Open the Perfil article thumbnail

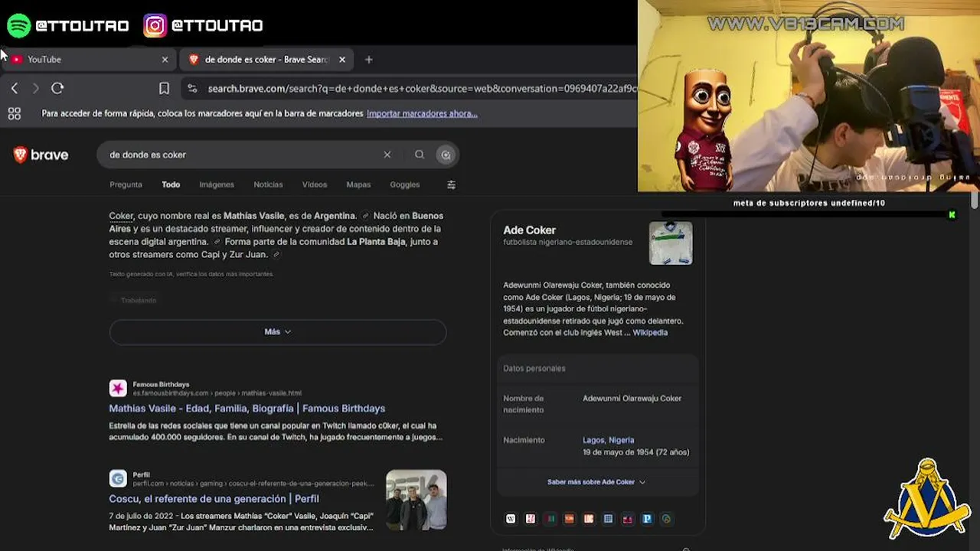[x=416, y=500]
